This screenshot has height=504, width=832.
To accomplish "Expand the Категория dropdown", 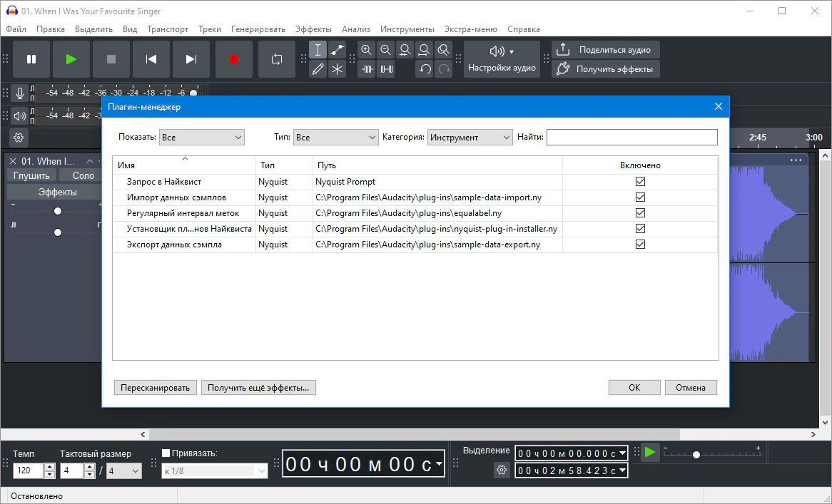I will 470,138.
